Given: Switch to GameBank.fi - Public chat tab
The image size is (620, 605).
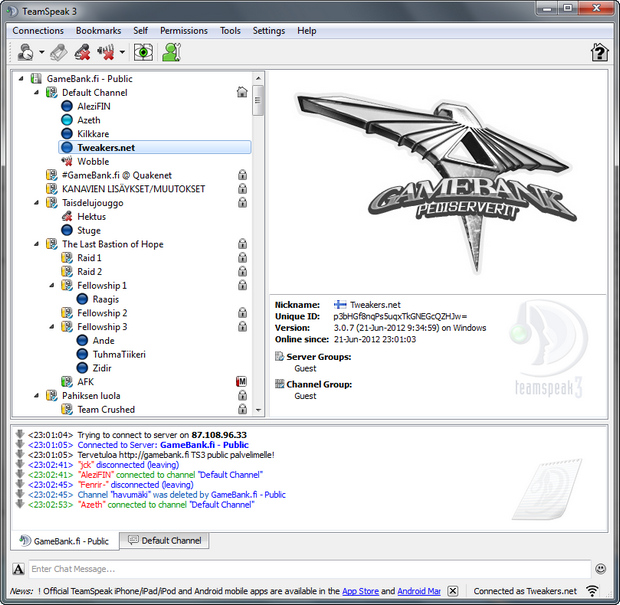Looking at the screenshot, I should 65,541.
